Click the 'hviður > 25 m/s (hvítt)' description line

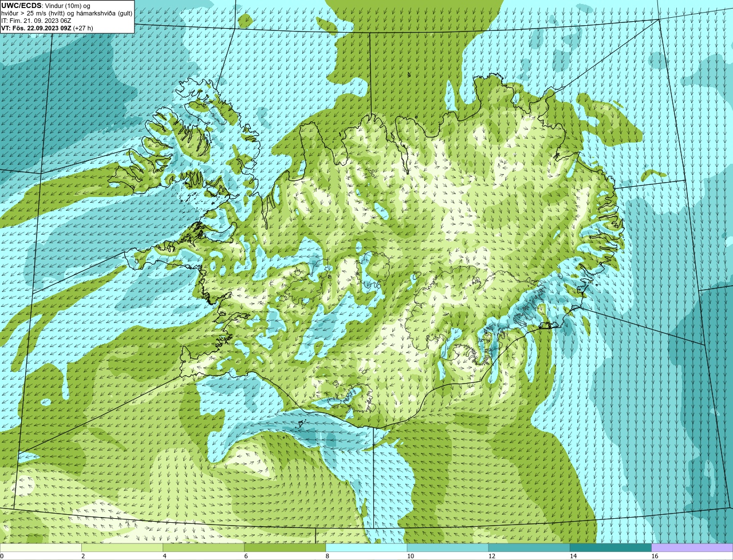[x=66, y=13]
